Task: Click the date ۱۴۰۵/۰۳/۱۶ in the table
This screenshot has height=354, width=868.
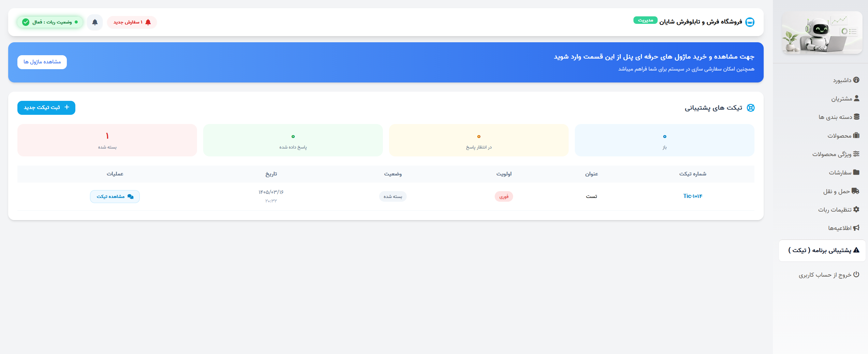Action: coord(271,192)
